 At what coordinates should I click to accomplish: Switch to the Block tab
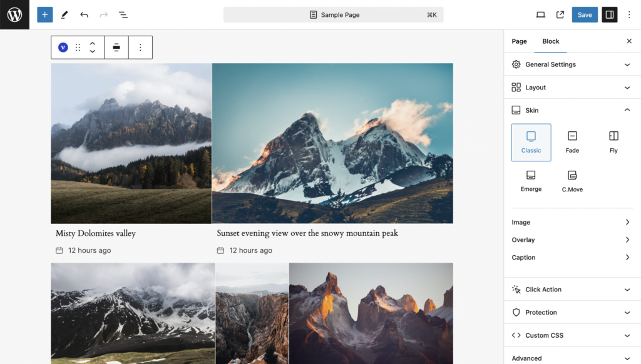(551, 41)
